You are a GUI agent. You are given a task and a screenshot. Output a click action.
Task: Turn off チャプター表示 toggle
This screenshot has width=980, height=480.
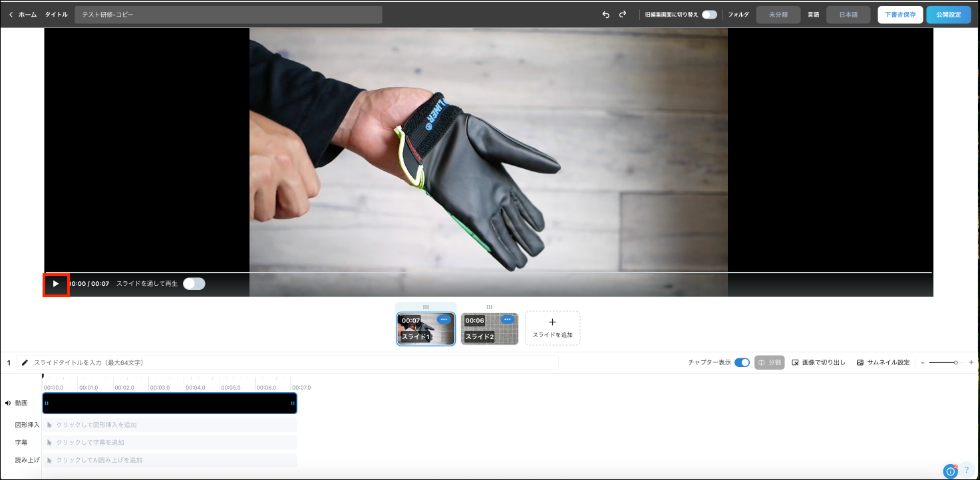pos(742,362)
